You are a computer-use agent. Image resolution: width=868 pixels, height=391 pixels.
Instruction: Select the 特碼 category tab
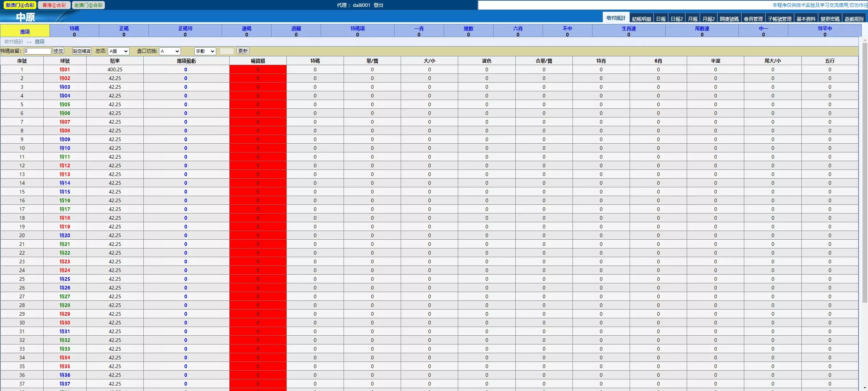tap(74, 31)
